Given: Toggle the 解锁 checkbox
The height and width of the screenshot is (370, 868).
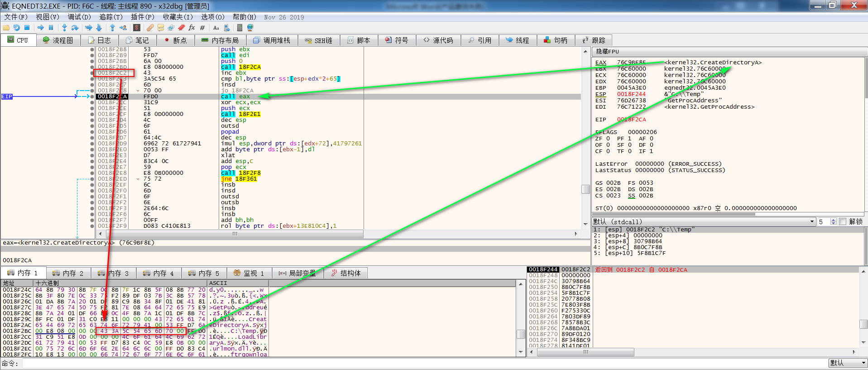Looking at the screenshot, I should pos(843,221).
